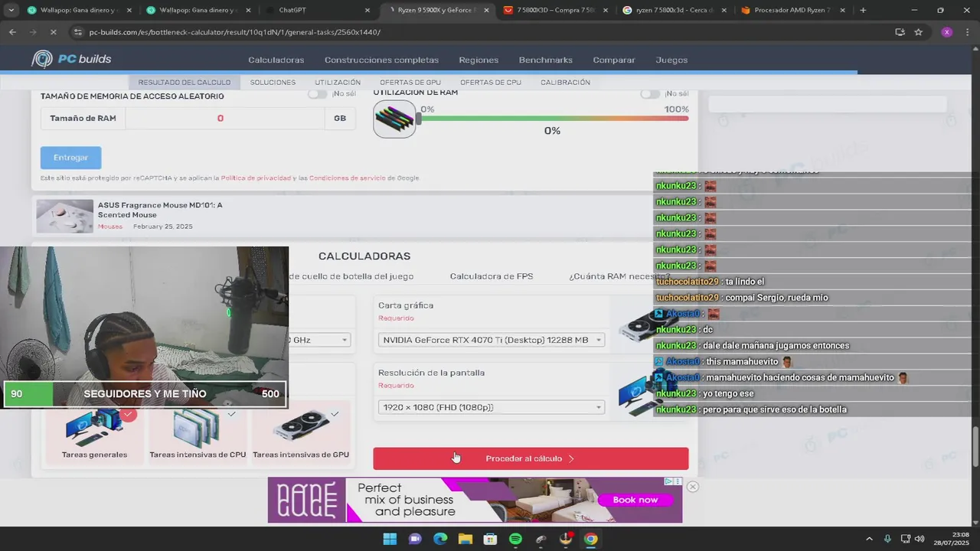The height and width of the screenshot is (551, 980).
Task: Open the ASUS Fragrance Mouse MD101 article title
Action: [160, 210]
